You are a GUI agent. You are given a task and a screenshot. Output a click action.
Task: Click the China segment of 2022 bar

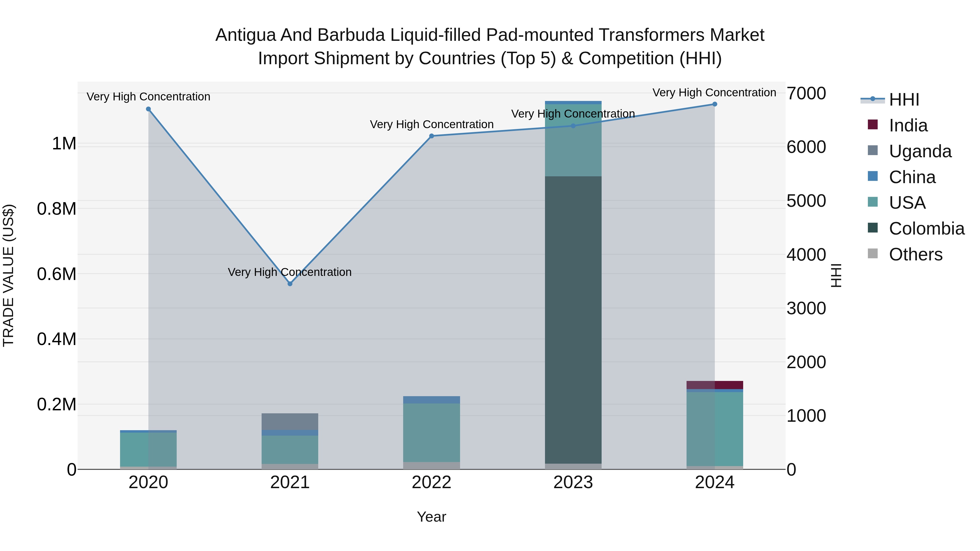click(x=431, y=400)
